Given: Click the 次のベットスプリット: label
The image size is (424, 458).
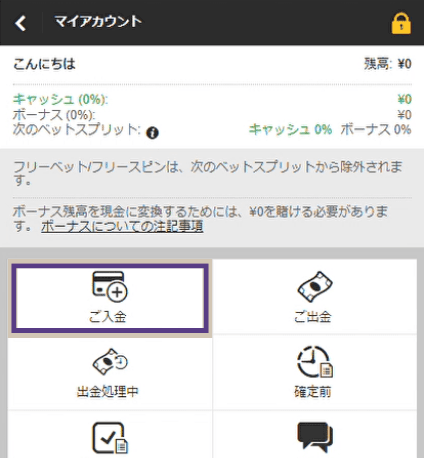Looking at the screenshot, I should pyautogui.click(x=77, y=129).
